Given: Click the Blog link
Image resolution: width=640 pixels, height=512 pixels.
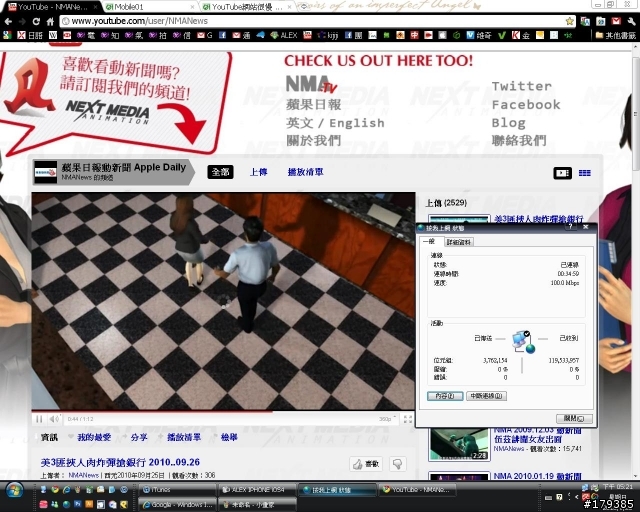Looking at the screenshot, I should 509,122.
